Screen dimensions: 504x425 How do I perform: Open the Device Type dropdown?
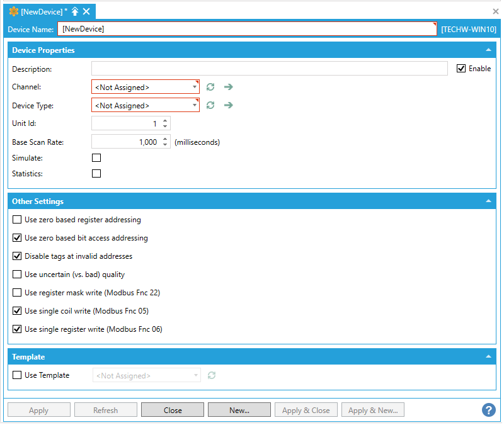click(146, 105)
